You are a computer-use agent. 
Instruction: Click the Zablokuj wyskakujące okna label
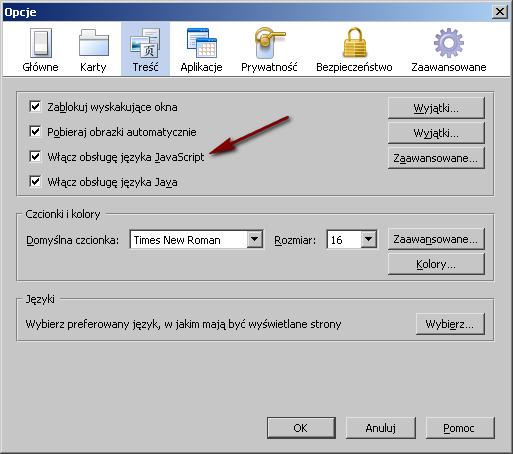[112, 107]
